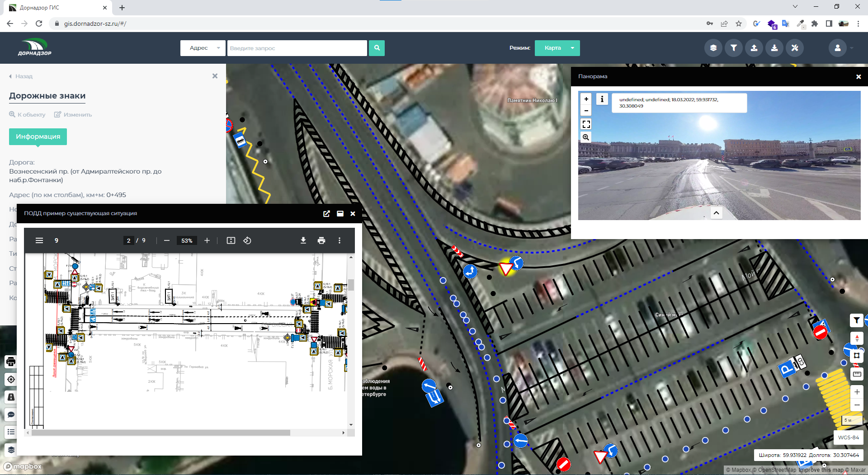Print the PDF document

pyautogui.click(x=321, y=240)
